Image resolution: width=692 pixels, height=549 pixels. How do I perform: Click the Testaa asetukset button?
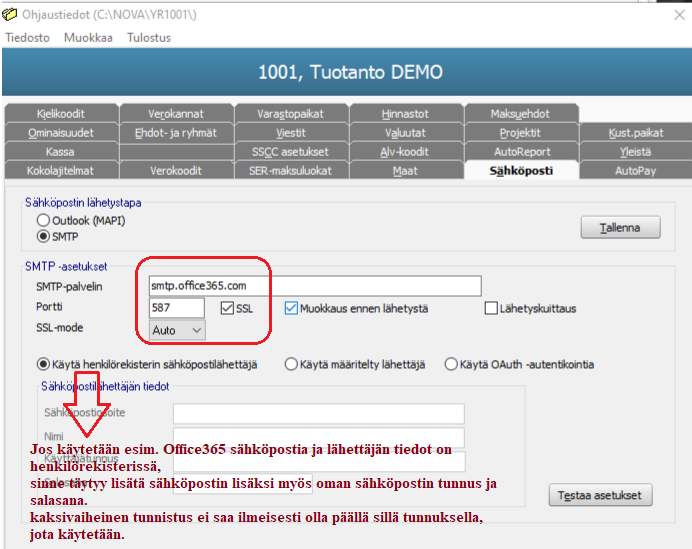point(601,495)
